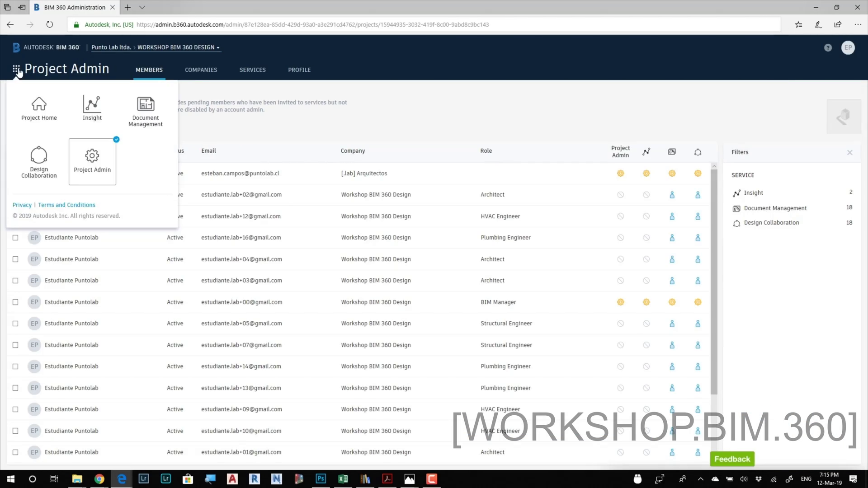Check box for estudiante.lab+01 member row
The height and width of the screenshot is (488, 868).
(x=15, y=452)
